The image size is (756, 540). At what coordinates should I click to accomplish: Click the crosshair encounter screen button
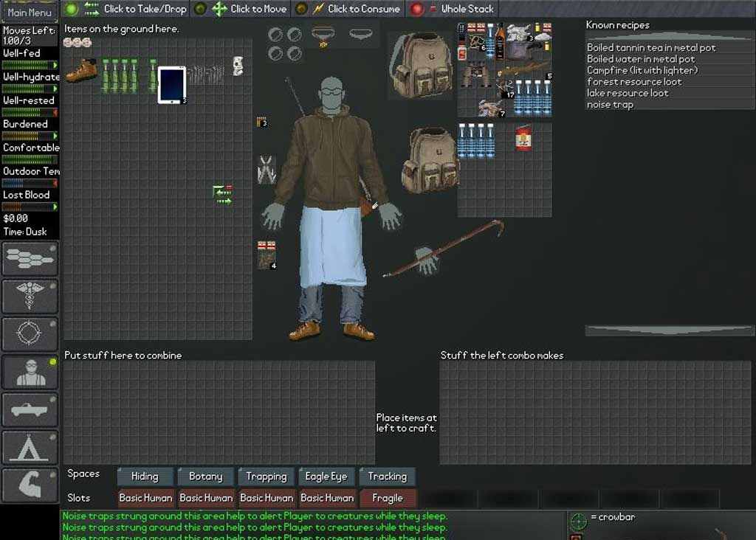(x=30, y=334)
